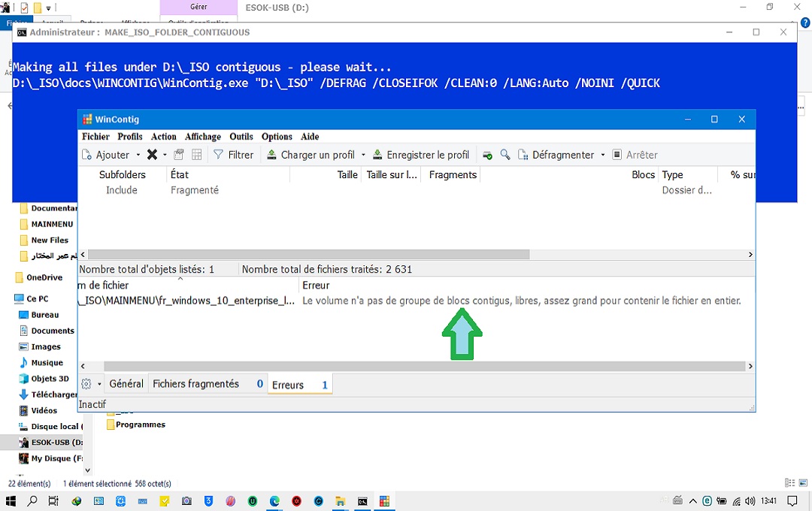Click the Subfolders column header
Viewport: 812px width, 511px height.
coord(123,175)
